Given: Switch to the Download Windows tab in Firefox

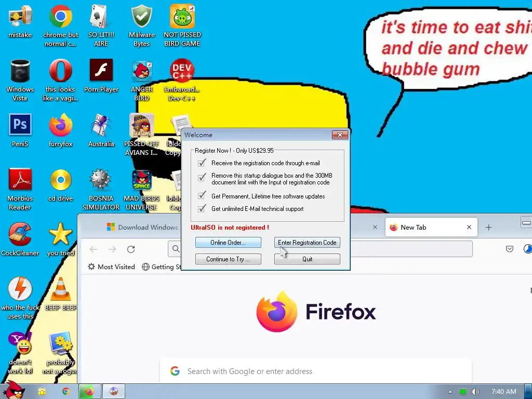Looking at the screenshot, I should tap(142, 228).
